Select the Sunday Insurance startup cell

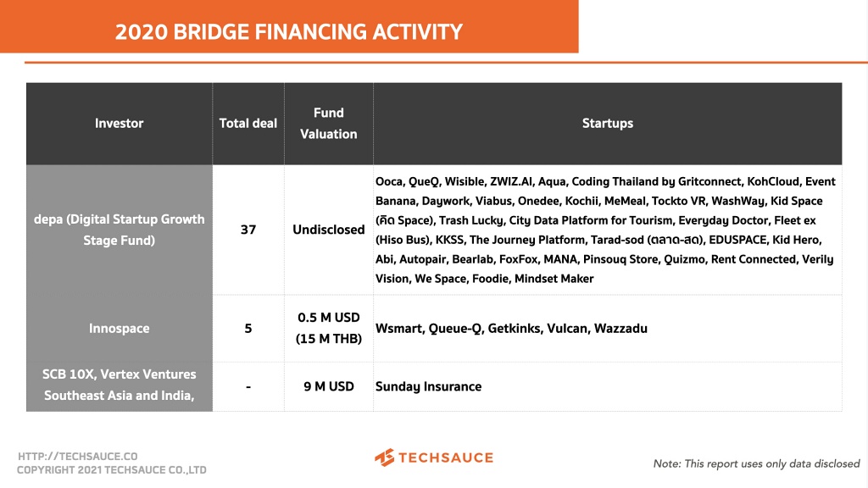pyautogui.click(x=429, y=386)
